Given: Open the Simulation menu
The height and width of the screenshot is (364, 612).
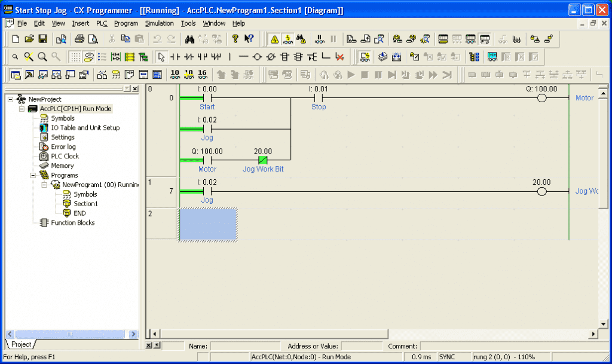Looking at the screenshot, I should (x=159, y=23).
